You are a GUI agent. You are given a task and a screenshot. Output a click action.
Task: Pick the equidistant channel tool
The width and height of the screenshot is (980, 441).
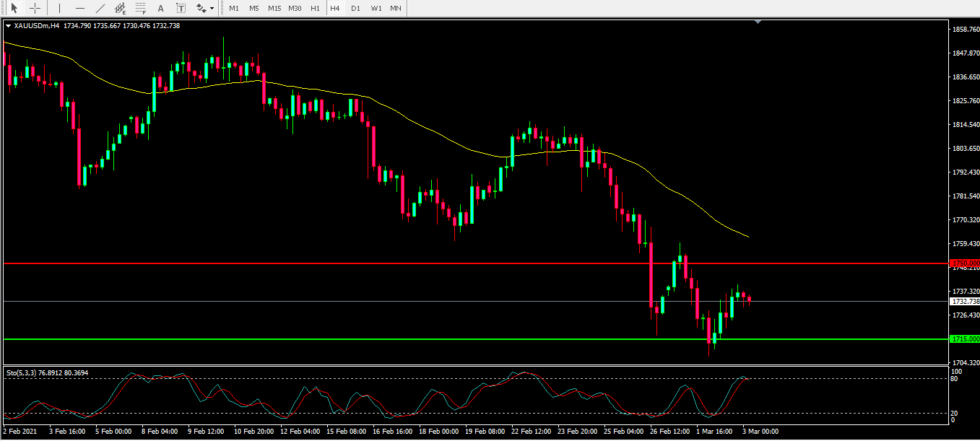click(x=120, y=9)
